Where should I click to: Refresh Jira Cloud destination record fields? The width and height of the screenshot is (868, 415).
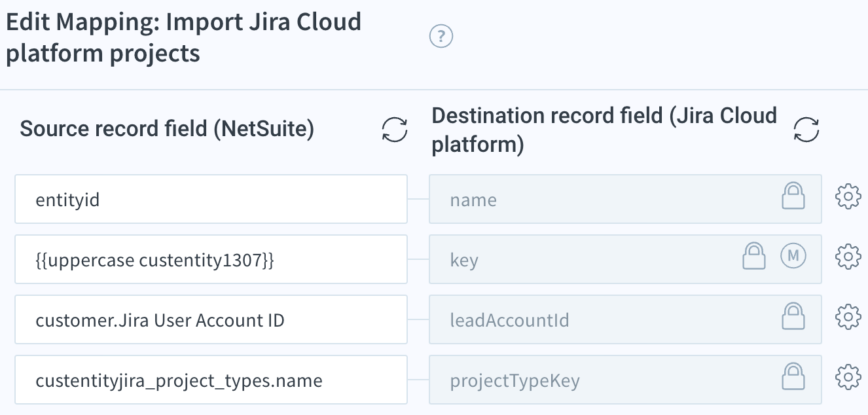pos(806,130)
